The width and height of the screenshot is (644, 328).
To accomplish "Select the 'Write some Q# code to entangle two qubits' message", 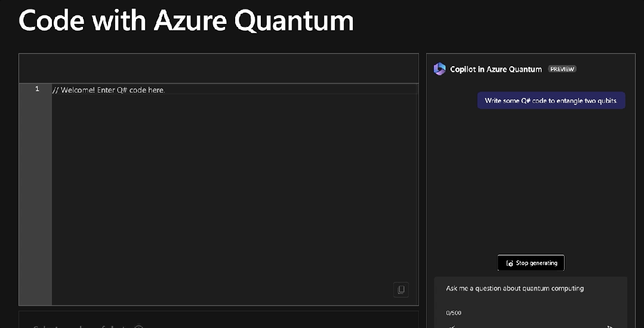I will pos(551,101).
